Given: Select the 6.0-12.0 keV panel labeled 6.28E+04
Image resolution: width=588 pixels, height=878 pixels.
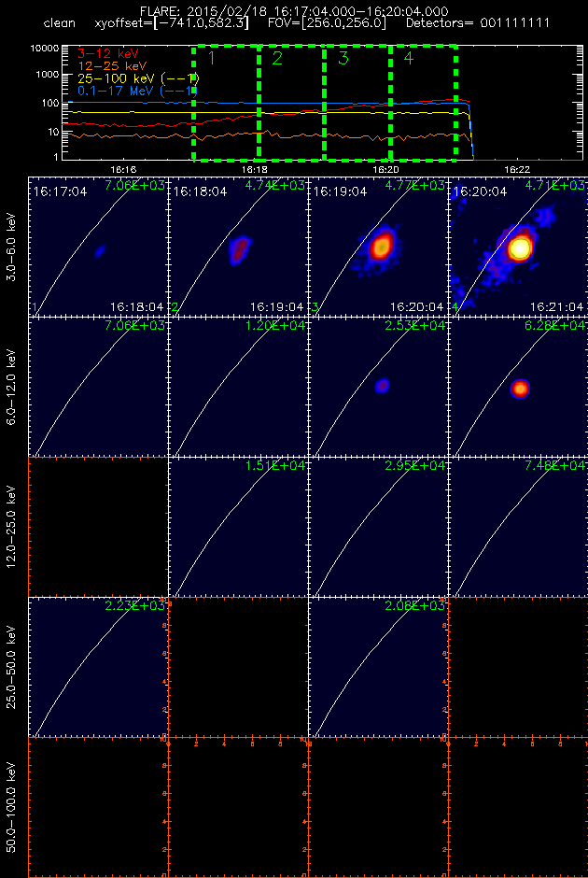Looking at the screenshot, I should pos(519,387).
